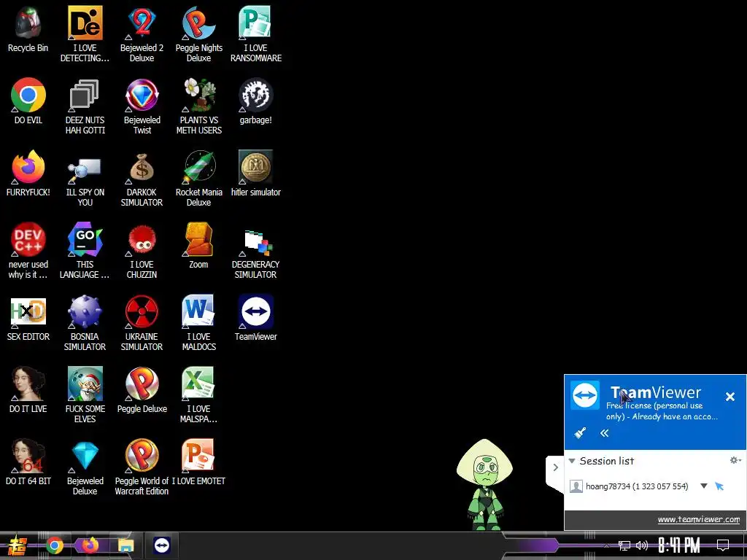The image size is (747, 560).
Task: Hide the TeamViewer side panel using arrow tab
Action: pyautogui.click(x=555, y=467)
